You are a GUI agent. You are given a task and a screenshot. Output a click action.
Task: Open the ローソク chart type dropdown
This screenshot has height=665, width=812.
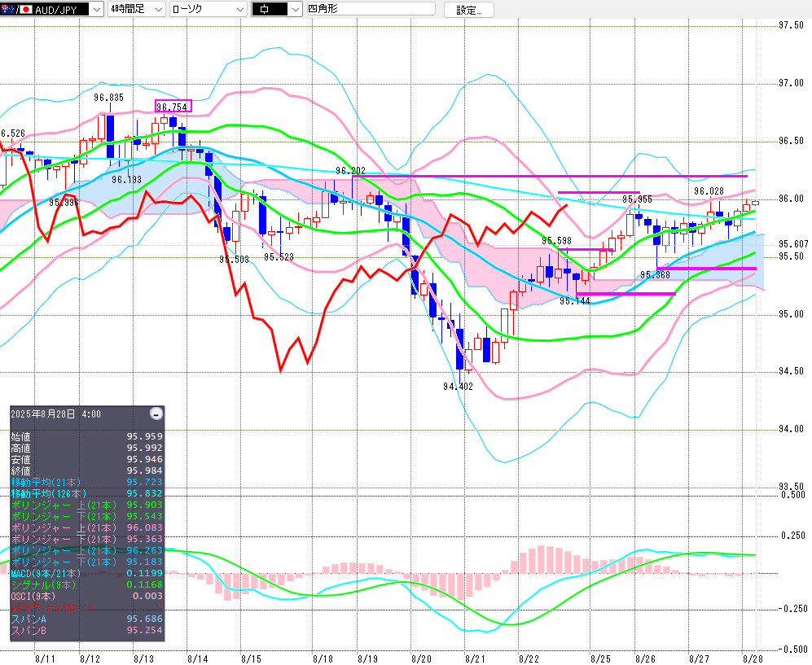[239, 9]
